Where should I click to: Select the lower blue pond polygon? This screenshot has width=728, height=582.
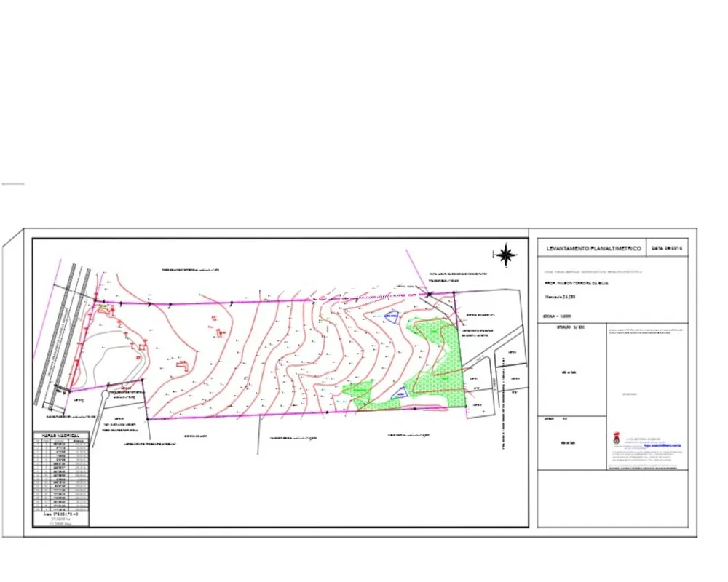[x=400, y=394]
